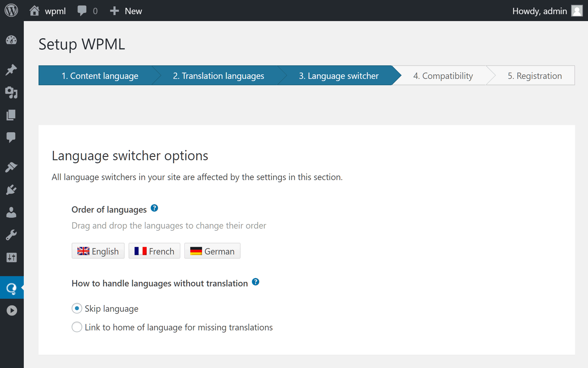
Task: Show help for languages without translation
Action: 256,282
